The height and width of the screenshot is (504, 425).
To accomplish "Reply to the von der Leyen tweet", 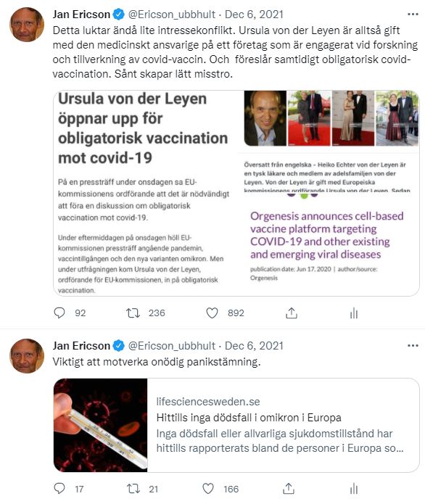I will coord(59,313).
